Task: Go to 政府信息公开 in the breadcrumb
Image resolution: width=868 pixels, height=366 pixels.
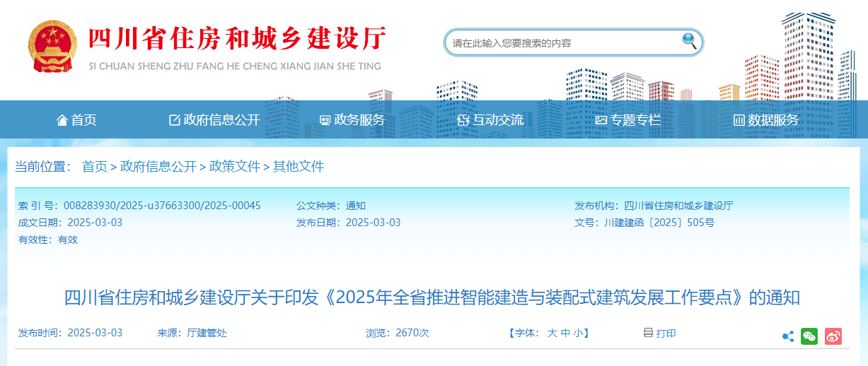Action: point(158,167)
